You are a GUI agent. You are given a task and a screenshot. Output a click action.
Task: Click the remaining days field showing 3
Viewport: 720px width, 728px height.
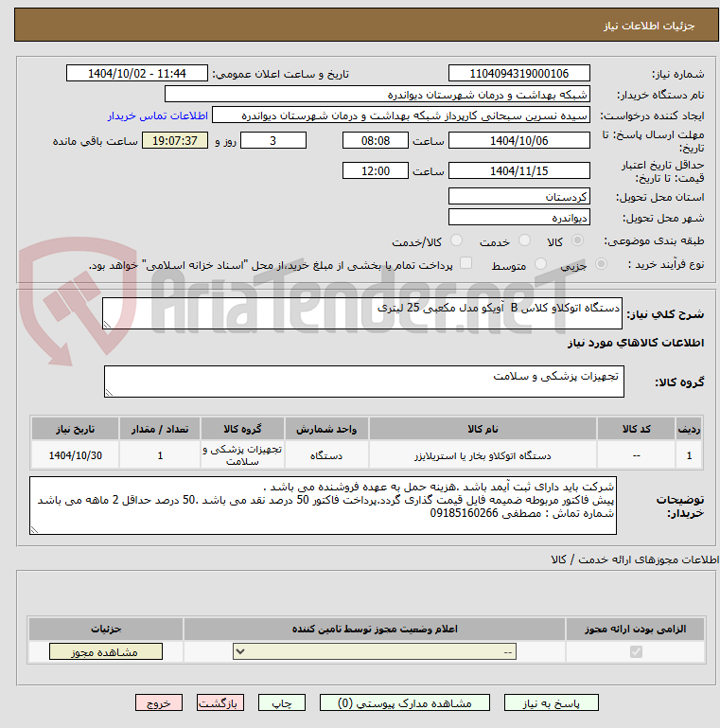[x=273, y=141]
